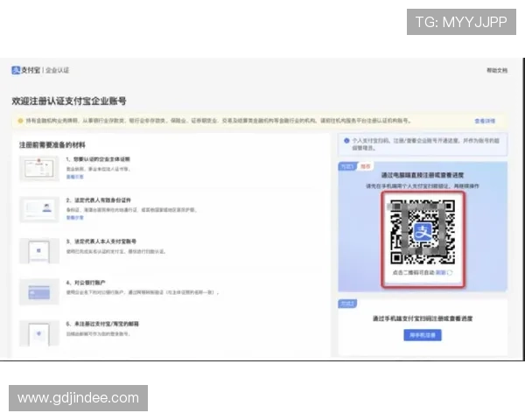Click the thumbnail for item 3 Alipay account
Viewport: 525px width, 420px height.
[x=39, y=250]
